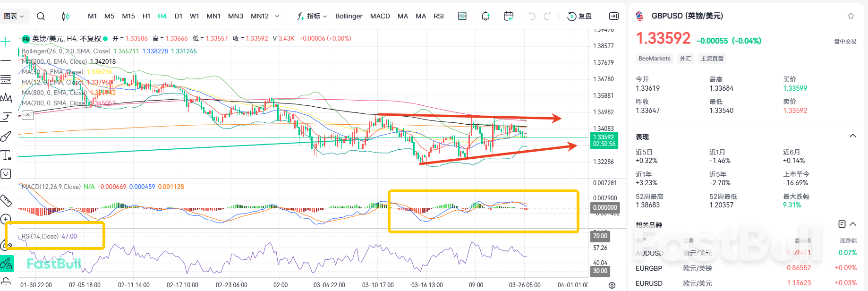
Task: Open the emoji sticker tool
Action: [6, 174]
